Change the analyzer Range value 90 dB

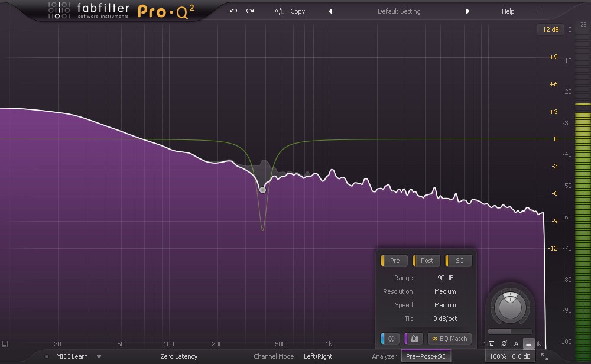tap(445, 278)
